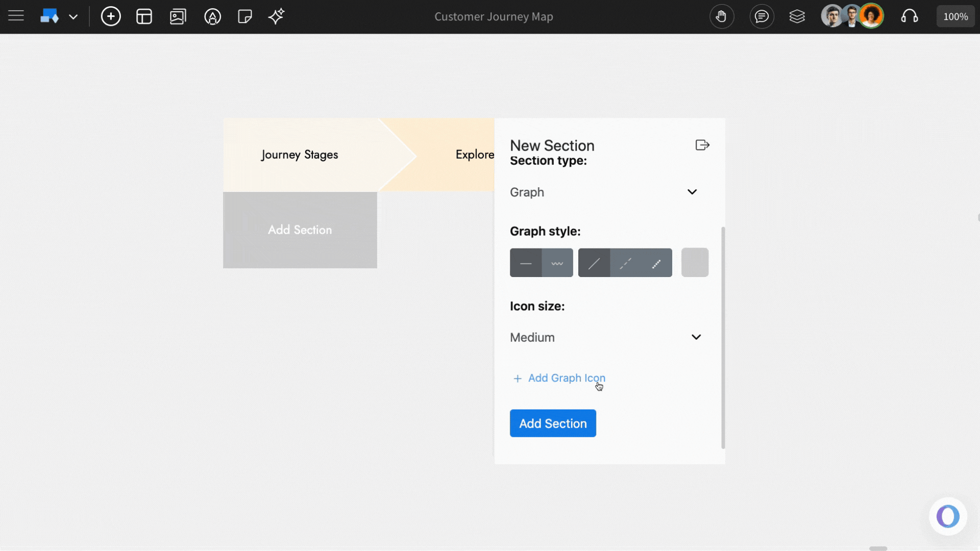Click Add Graph Icon

[x=559, y=378]
